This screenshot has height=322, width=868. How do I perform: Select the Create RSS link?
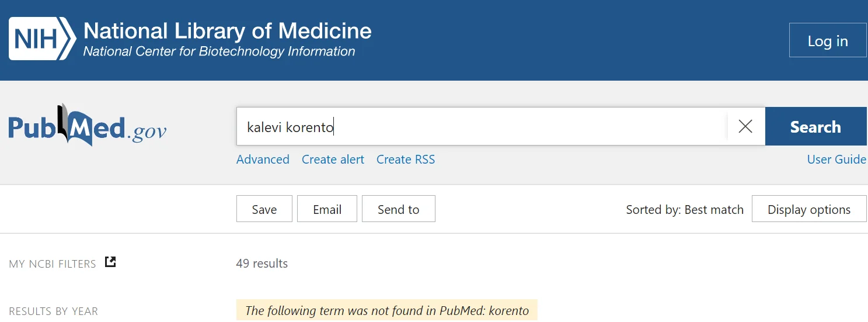[405, 160]
